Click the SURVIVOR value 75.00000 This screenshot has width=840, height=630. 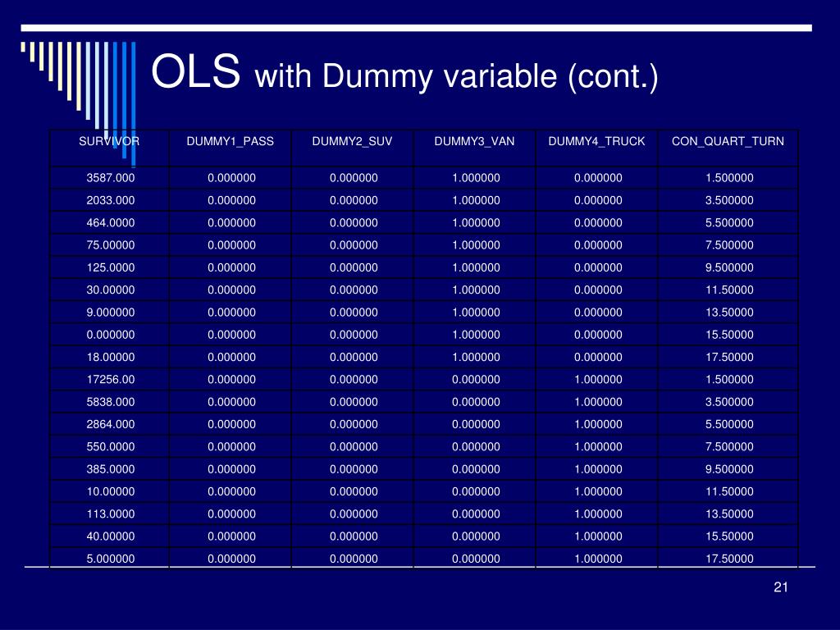click(111, 245)
